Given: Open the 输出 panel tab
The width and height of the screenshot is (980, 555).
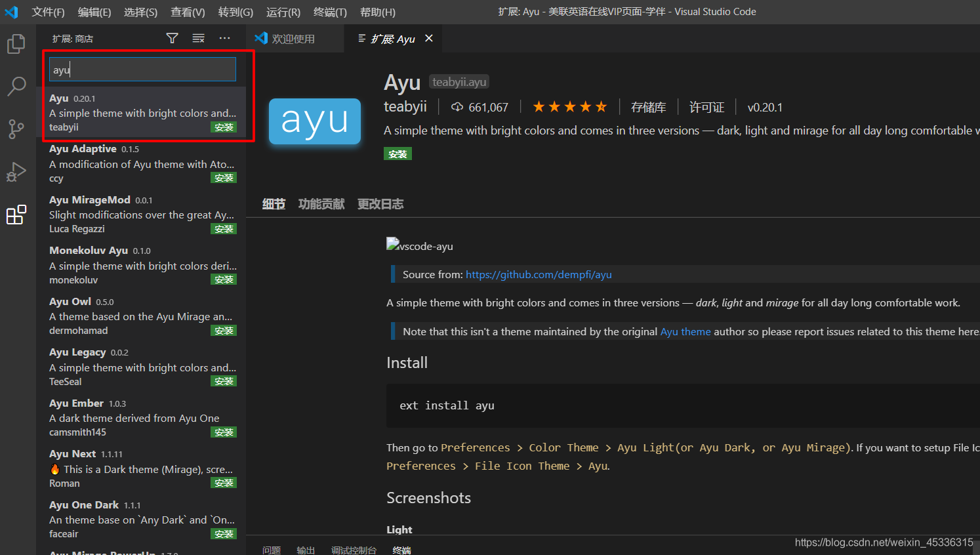Looking at the screenshot, I should [x=306, y=550].
